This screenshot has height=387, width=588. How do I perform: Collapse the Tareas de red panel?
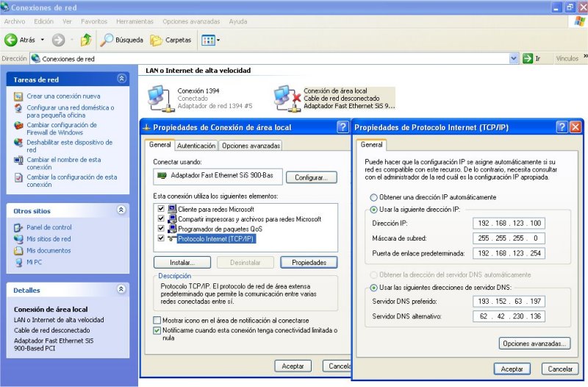(122, 79)
